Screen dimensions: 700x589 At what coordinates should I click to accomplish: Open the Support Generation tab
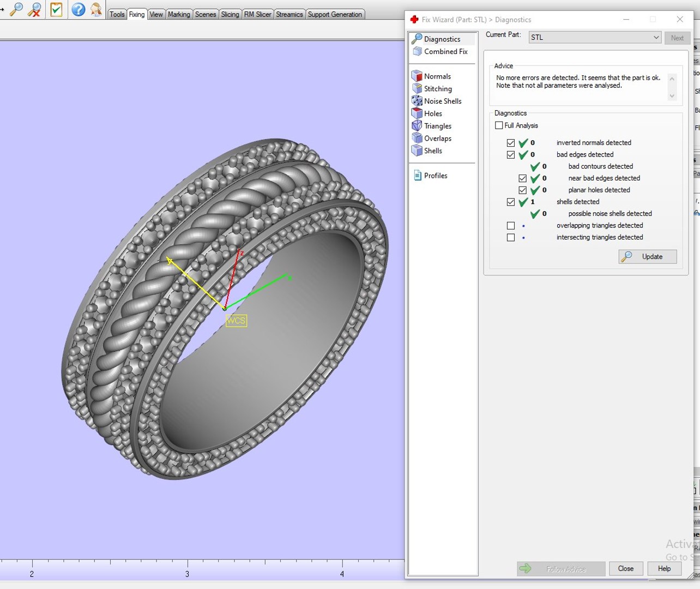tap(335, 14)
